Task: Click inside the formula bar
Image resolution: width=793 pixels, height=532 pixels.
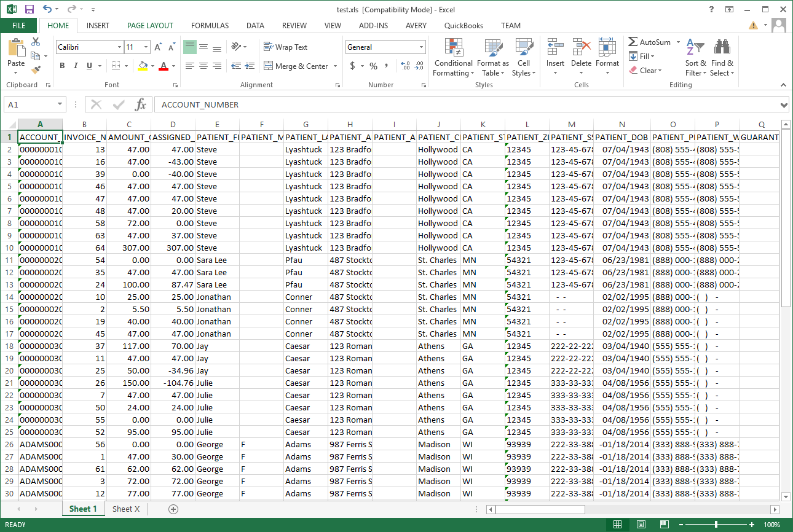Action: click(466, 104)
